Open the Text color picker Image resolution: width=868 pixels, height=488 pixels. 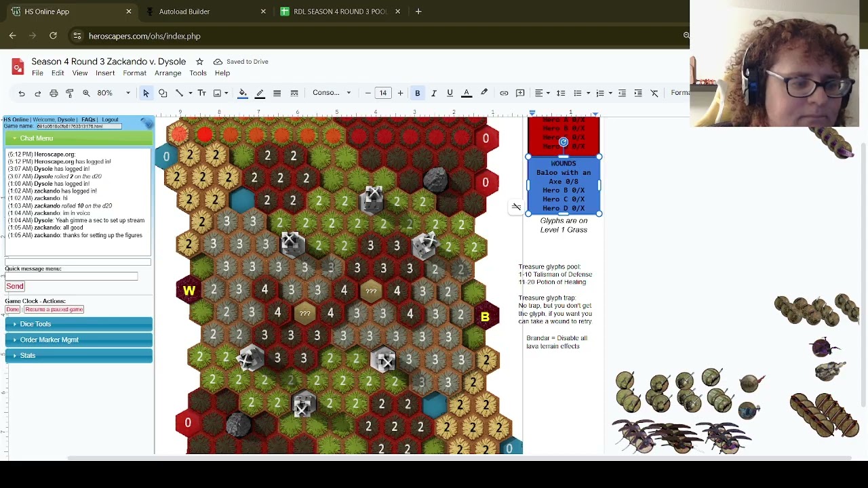coord(467,93)
